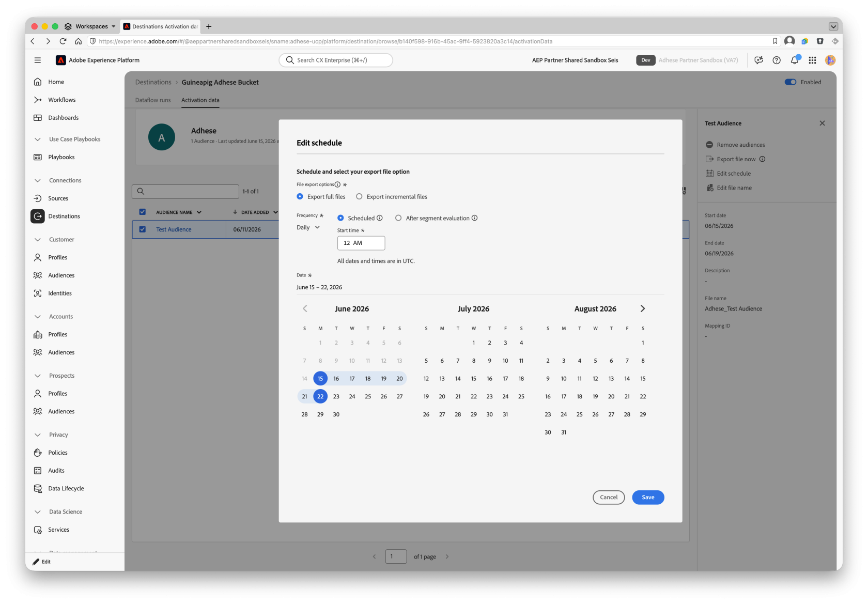The height and width of the screenshot is (604, 868).
Task: Toggle the Enabled destination switch
Action: click(x=790, y=82)
